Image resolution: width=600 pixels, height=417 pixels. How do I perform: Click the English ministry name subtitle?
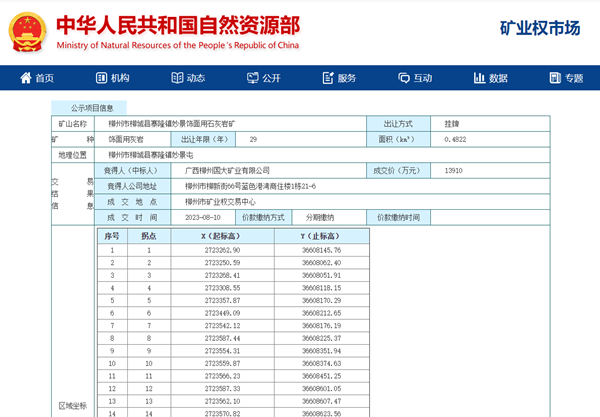pyautogui.click(x=177, y=45)
